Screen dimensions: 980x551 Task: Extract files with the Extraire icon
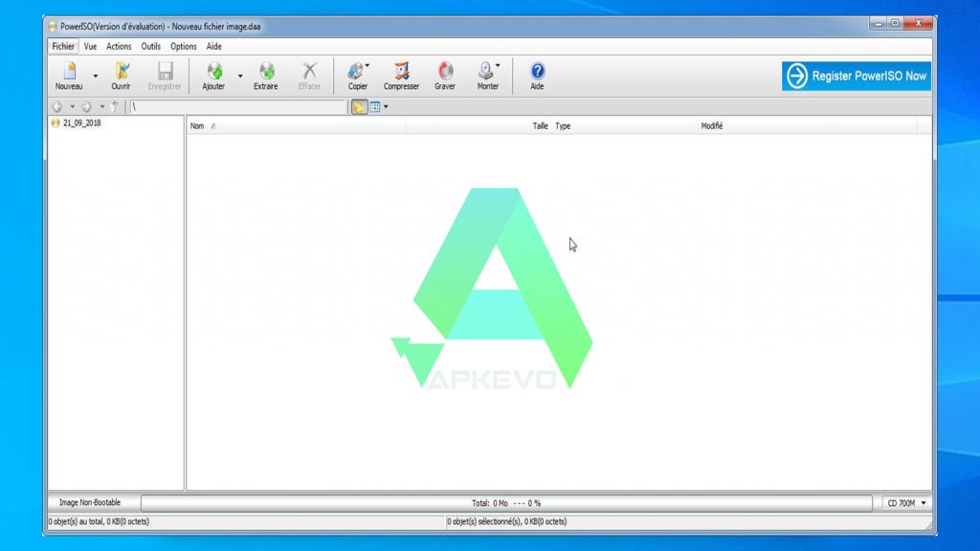266,71
